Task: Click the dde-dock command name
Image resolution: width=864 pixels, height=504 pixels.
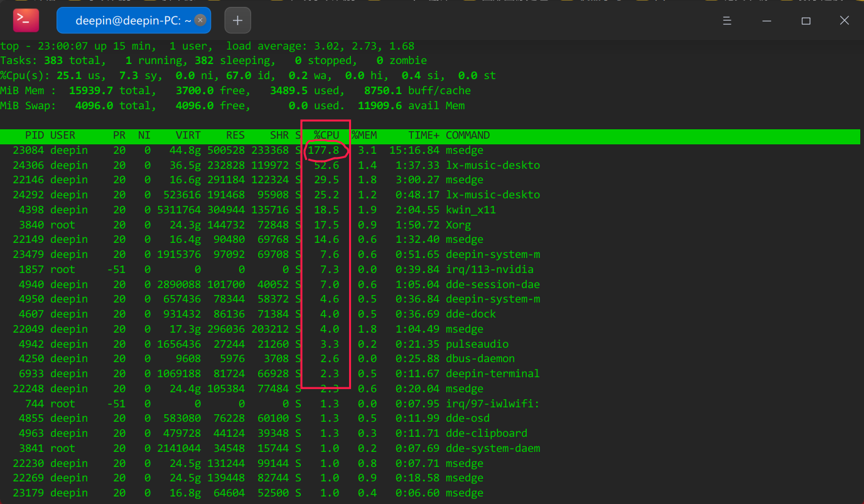Action: [x=471, y=314]
